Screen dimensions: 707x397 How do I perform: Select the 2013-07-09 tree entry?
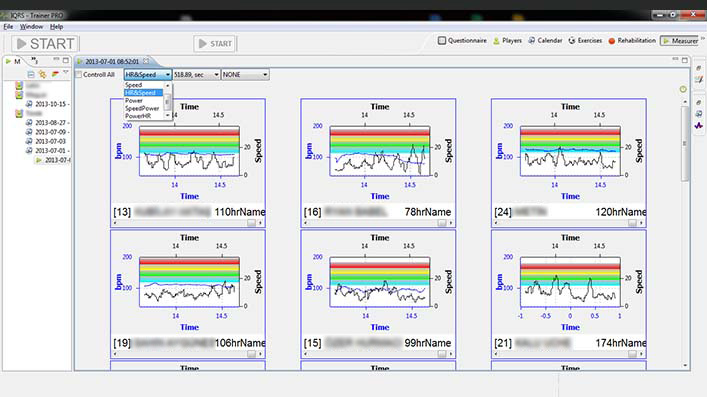pyautogui.click(x=47, y=132)
